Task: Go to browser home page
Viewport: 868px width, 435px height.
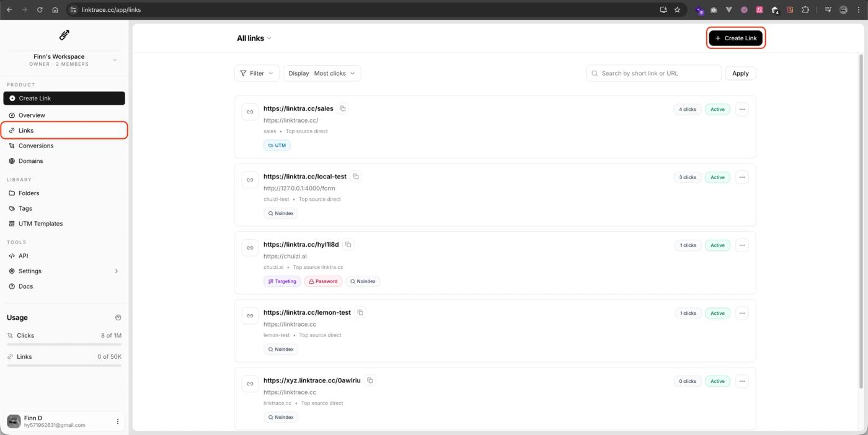Action: pos(55,10)
